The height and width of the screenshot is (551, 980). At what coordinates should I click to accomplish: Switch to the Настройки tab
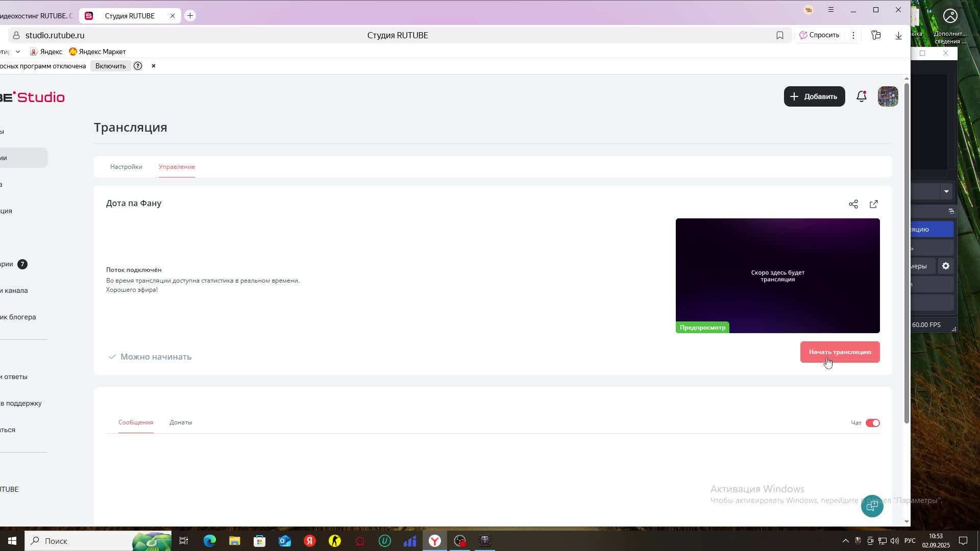point(126,167)
